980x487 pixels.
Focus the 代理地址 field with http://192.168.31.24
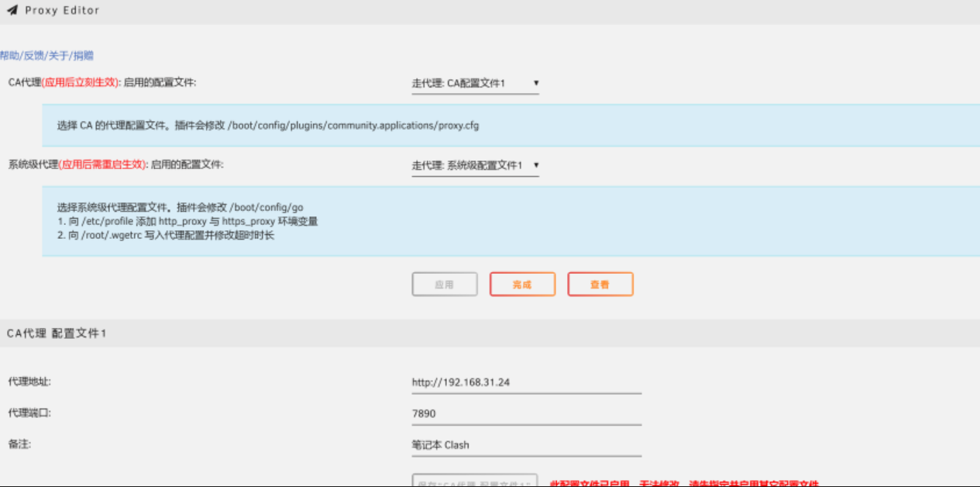pos(526,382)
